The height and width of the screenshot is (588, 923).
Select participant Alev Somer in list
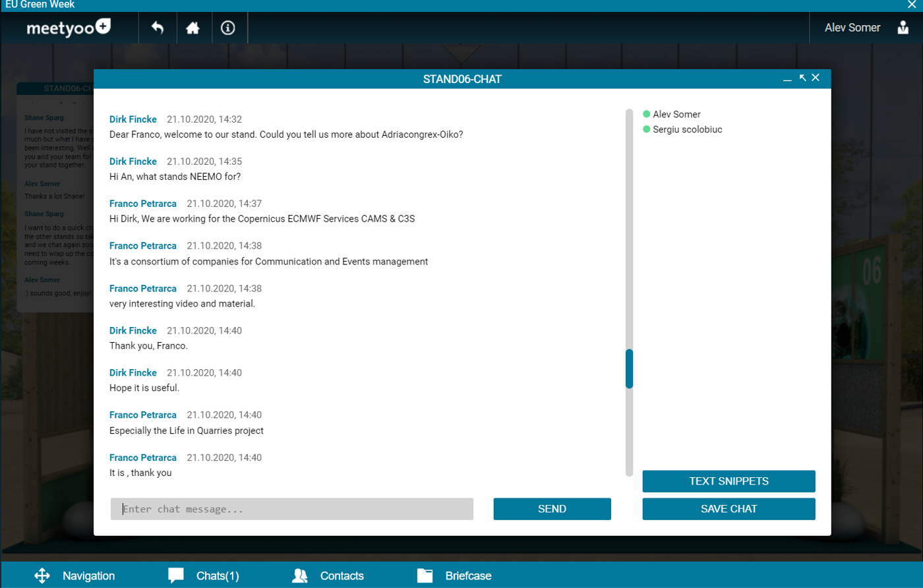pos(676,114)
